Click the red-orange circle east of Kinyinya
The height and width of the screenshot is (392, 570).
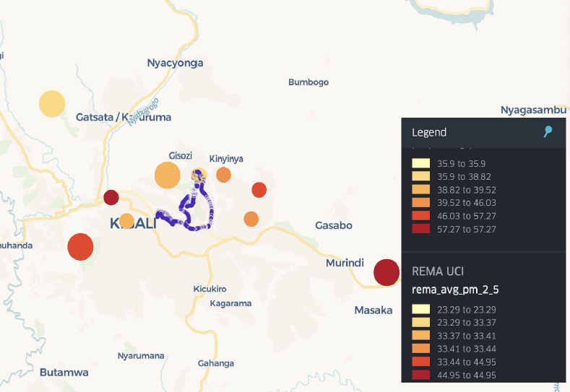click(259, 190)
